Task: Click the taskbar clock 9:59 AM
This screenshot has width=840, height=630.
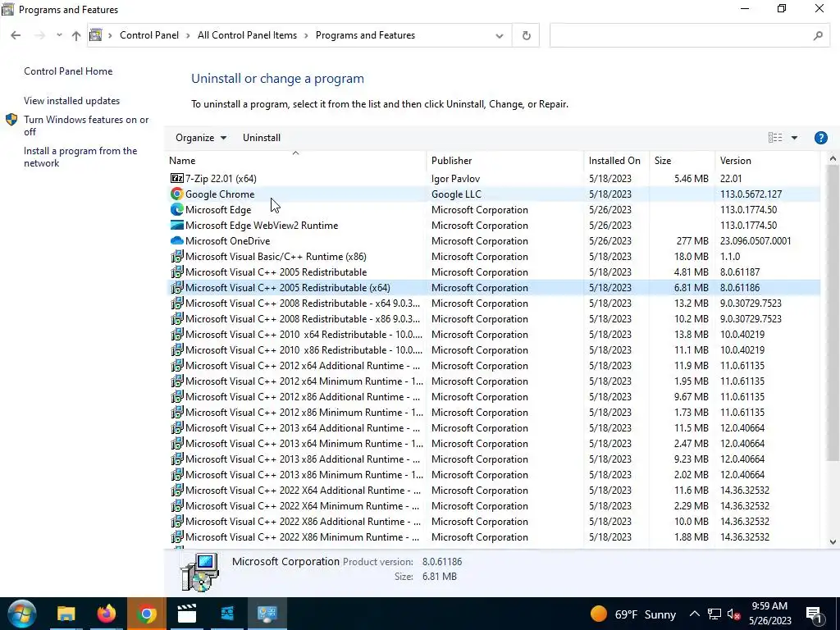Action: pyautogui.click(x=769, y=606)
